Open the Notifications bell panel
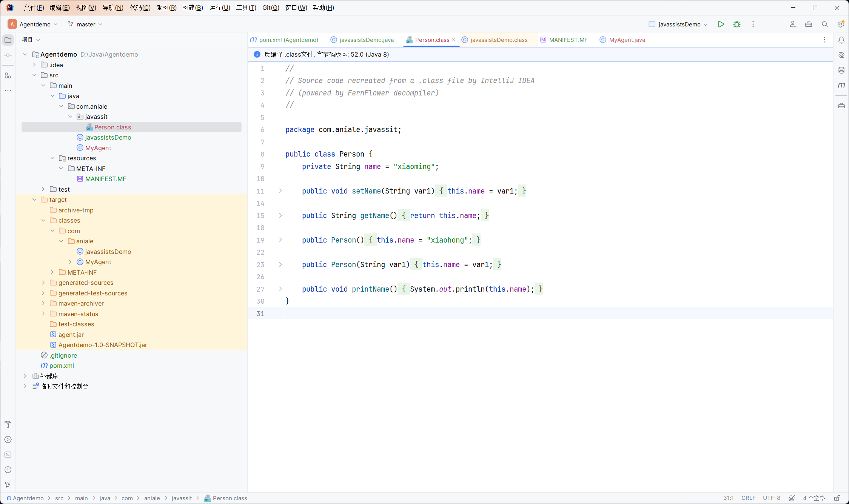Screen dimensions: 849x504 [841, 40]
